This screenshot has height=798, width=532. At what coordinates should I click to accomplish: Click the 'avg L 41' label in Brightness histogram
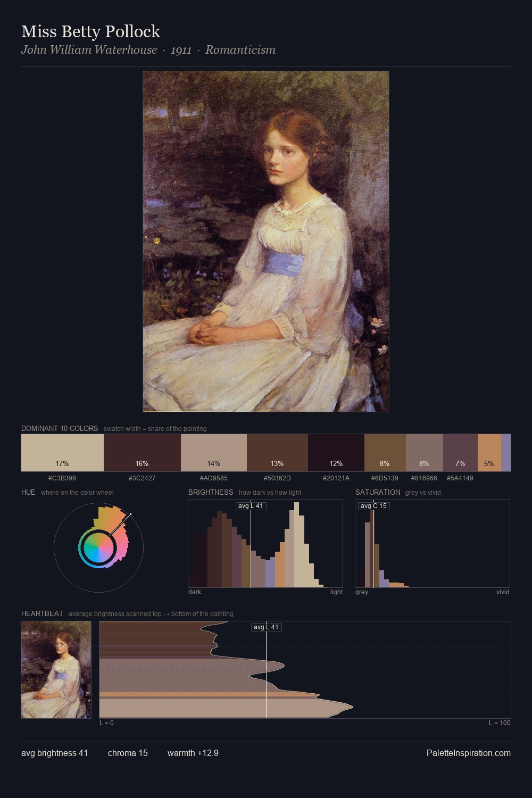pyautogui.click(x=251, y=506)
